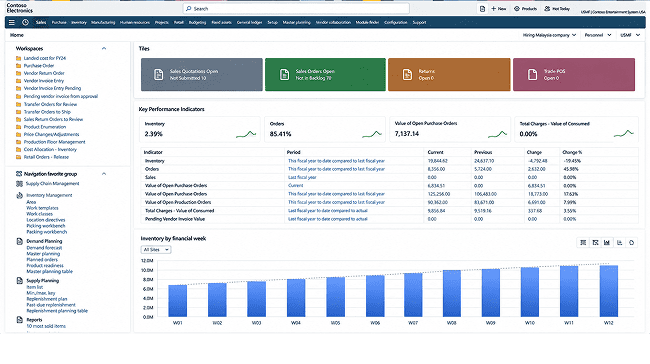Open the Master planning table link
The height and width of the screenshot is (364, 650).
click(49, 272)
